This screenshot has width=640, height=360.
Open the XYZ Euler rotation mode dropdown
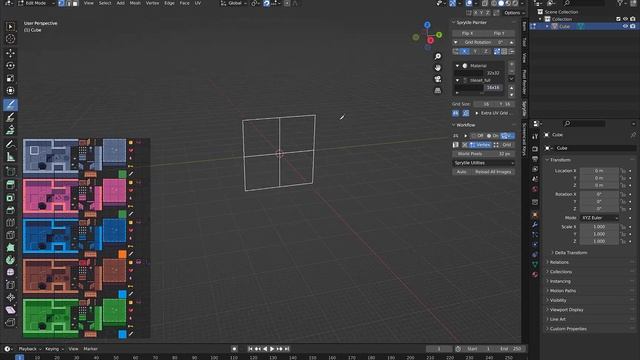tap(600, 218)
